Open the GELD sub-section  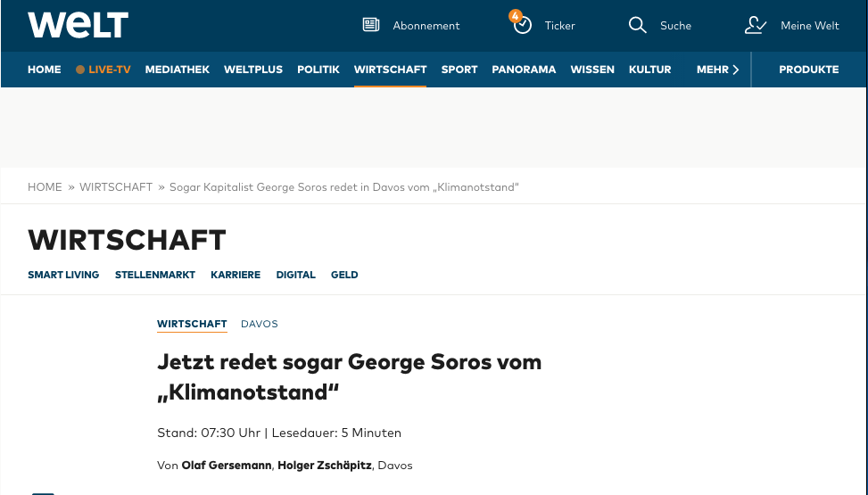344,275
